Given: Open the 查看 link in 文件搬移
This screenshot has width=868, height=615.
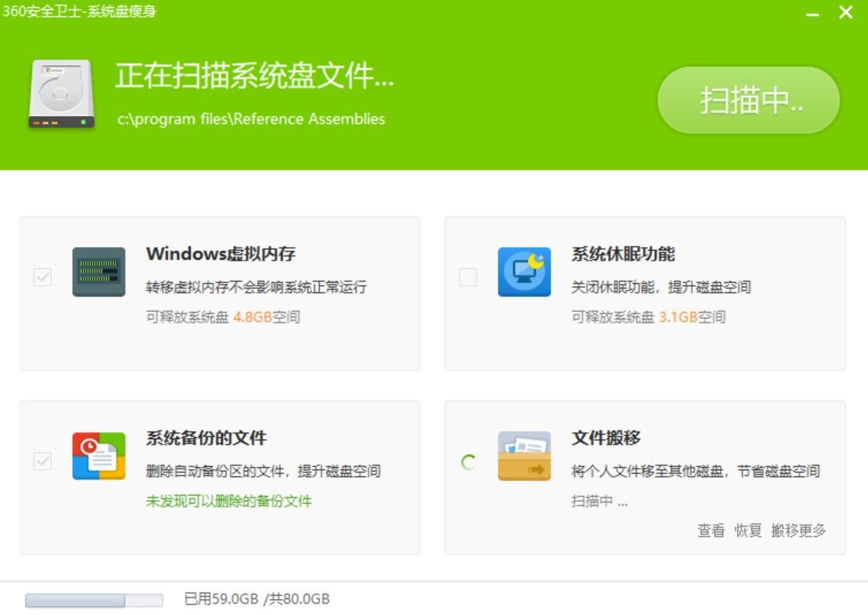Looking at the screenshot, I should click(x=710, y=531).
